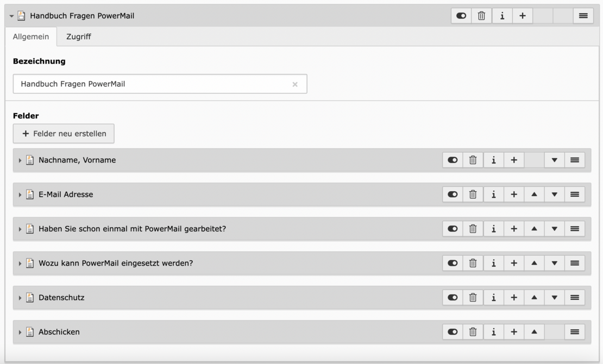The height and width of the screenshot is (364, 603).
Task: Click into the Bezeichnung input field
Action: click(x=152, y=84)
